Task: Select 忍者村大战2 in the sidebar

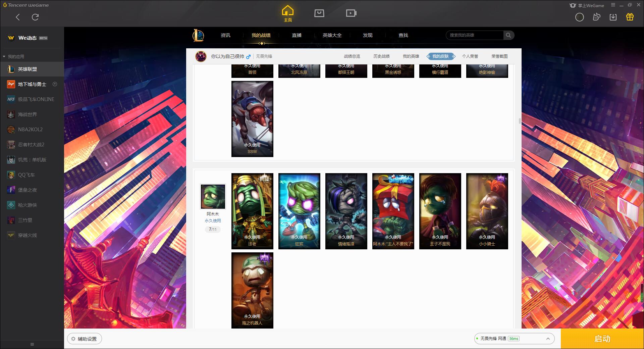Action: tap(32, 145)
